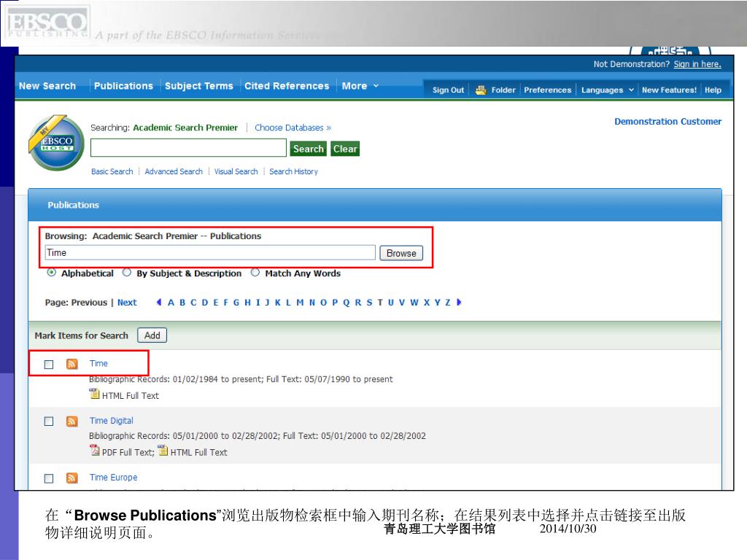Open the Time Digital publication link
This screenshot has height=560, width=747.
(112, 421)
